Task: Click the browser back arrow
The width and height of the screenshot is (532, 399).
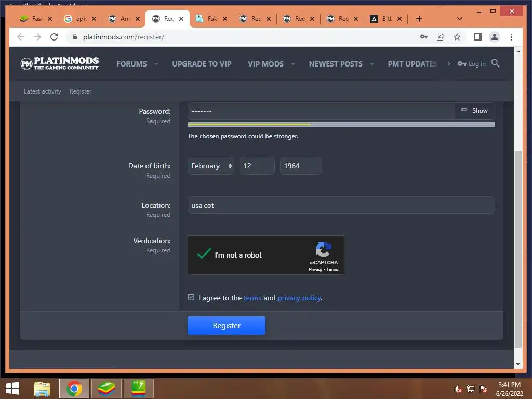Action: (21, 37)
